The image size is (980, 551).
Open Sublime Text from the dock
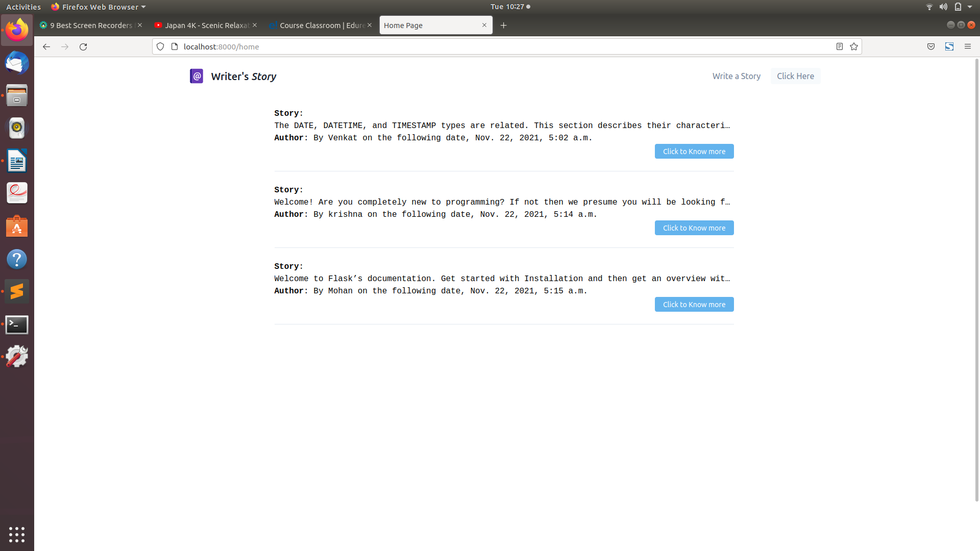point(17,291)
